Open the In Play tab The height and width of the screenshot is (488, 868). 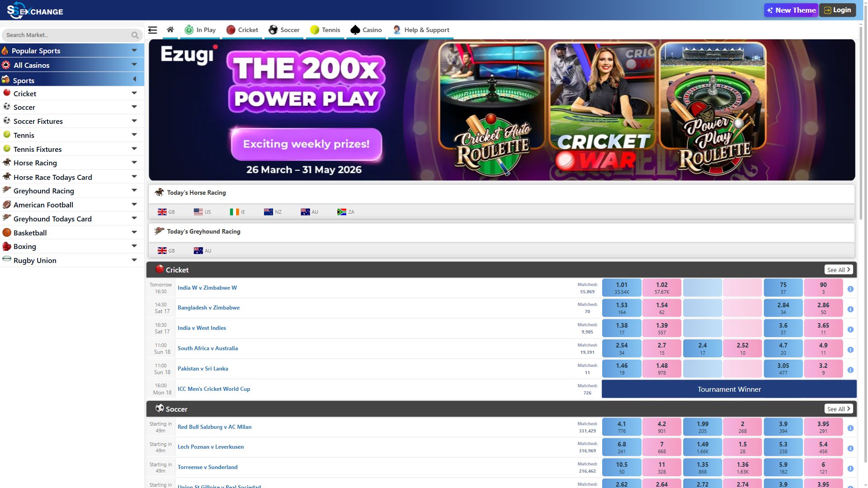pyautogui.click(x=200, y=30)
